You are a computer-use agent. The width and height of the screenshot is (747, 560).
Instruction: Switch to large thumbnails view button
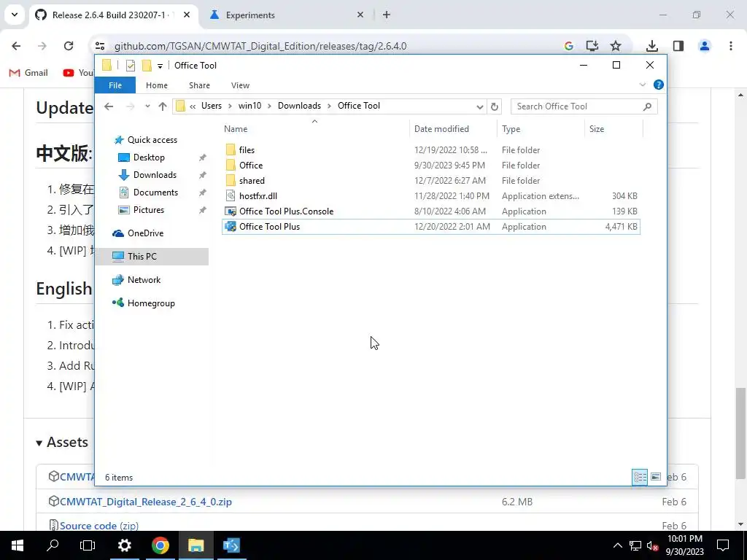pyautogui.click(x=656, y=477)
